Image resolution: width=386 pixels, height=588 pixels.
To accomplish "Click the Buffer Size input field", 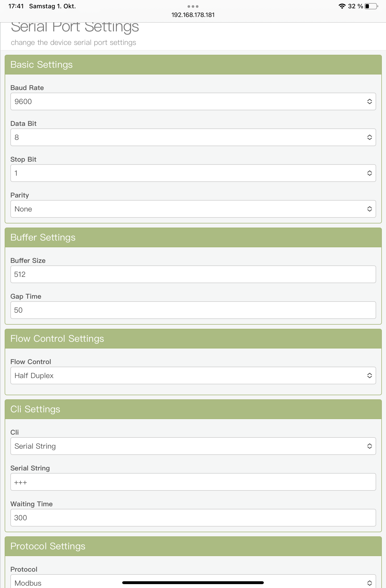I will click(193, 274).
